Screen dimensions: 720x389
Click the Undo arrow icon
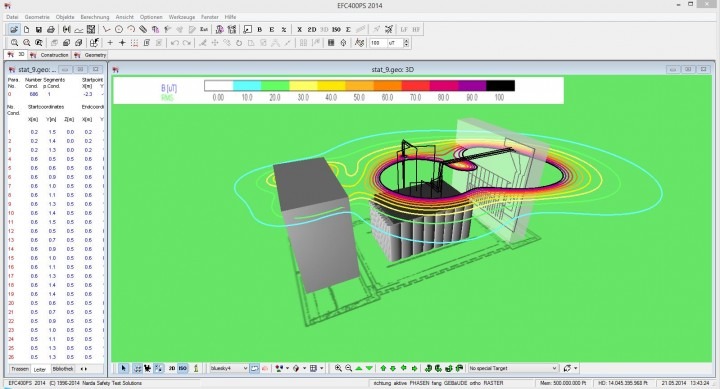[x=174, y=43]
